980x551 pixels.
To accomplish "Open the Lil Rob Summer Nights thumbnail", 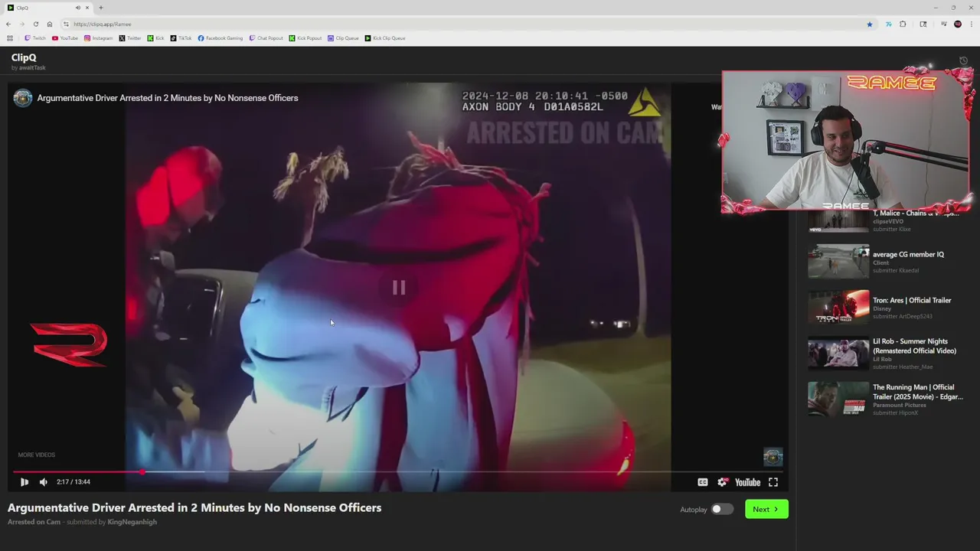I will tap(838, 354).
